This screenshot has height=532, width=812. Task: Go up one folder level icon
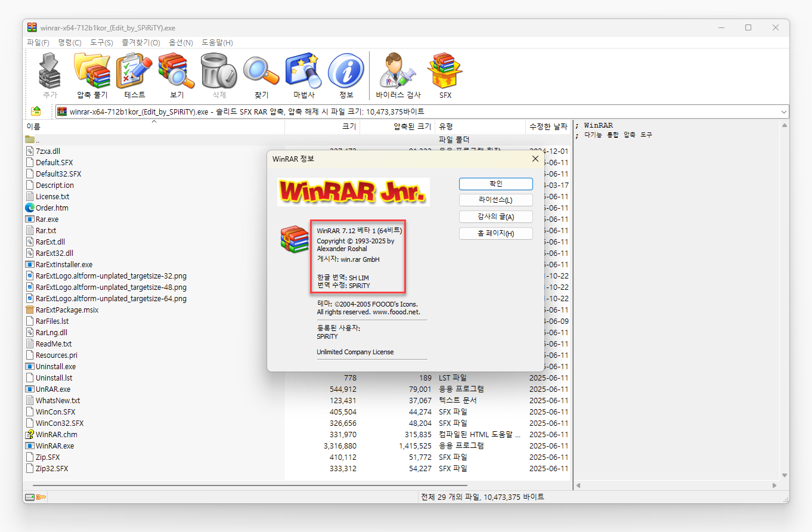click(x=36, y=111)
